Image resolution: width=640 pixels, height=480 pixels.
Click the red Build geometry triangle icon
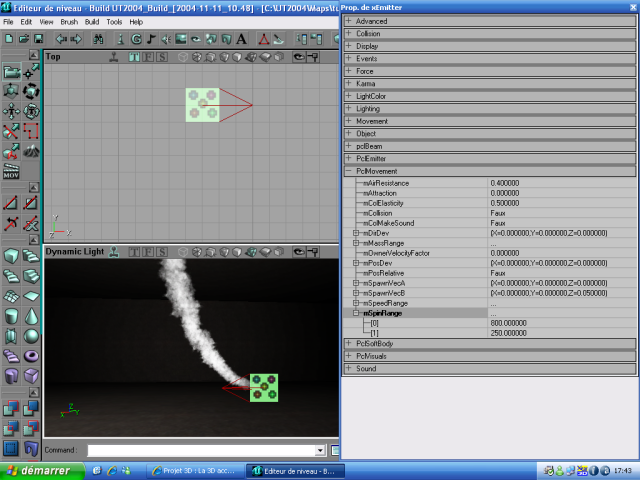[x=262, y=39]
